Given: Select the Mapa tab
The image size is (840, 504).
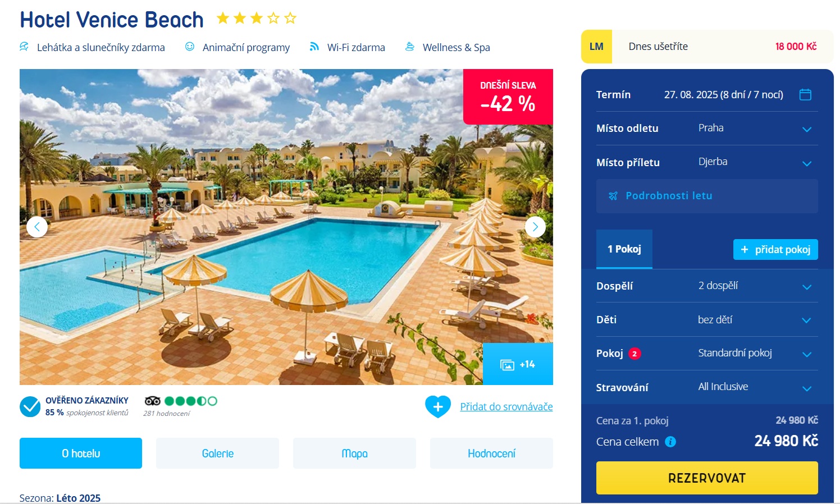Looking at the screenshot, I should click(354, 453).
